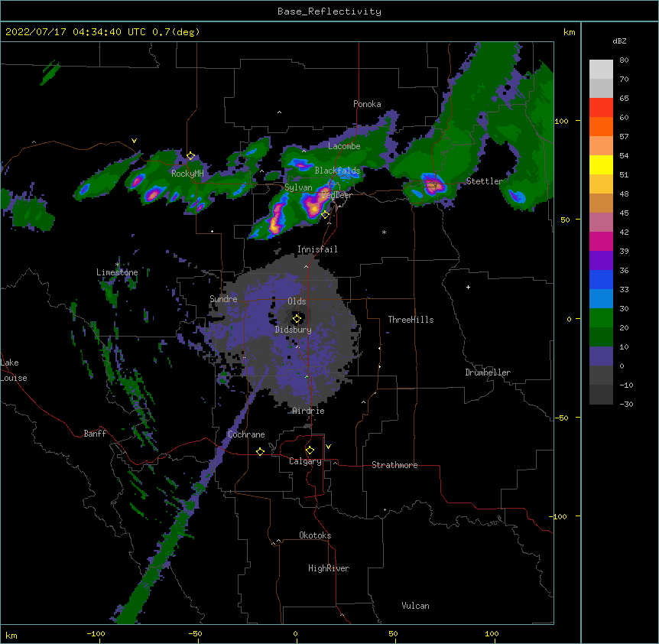Click the Lacombe town label
The width and height of the screenshot is (659, 644).
click(x=344, y=146)
